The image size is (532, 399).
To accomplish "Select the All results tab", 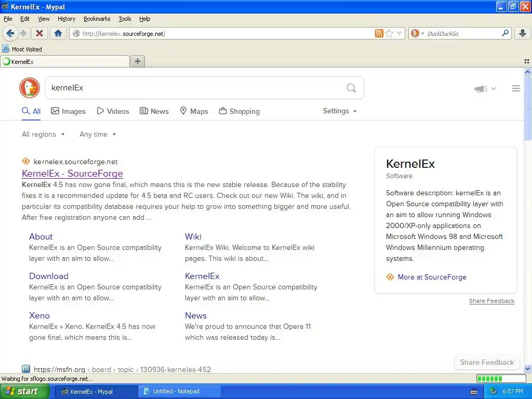I will (x=31, y=111).
